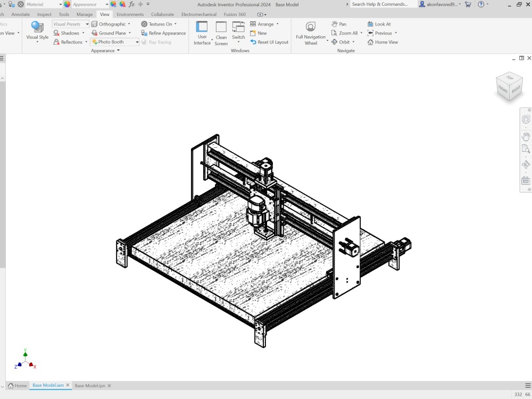Open the Electromechanical tab
This screenshot has height=399, width=532.
(x=199, y=14)
